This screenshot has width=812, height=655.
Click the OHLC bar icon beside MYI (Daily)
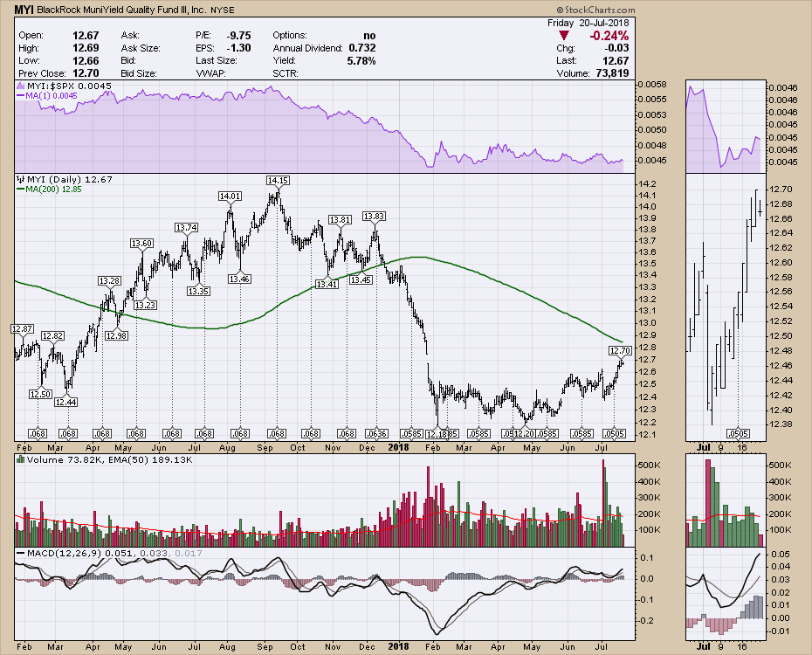pos(21,180)
